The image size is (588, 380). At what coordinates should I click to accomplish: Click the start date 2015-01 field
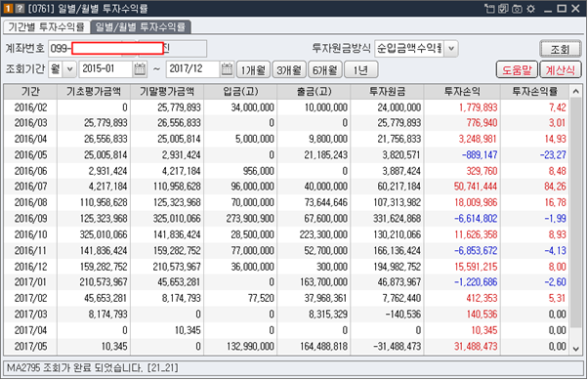105,69
